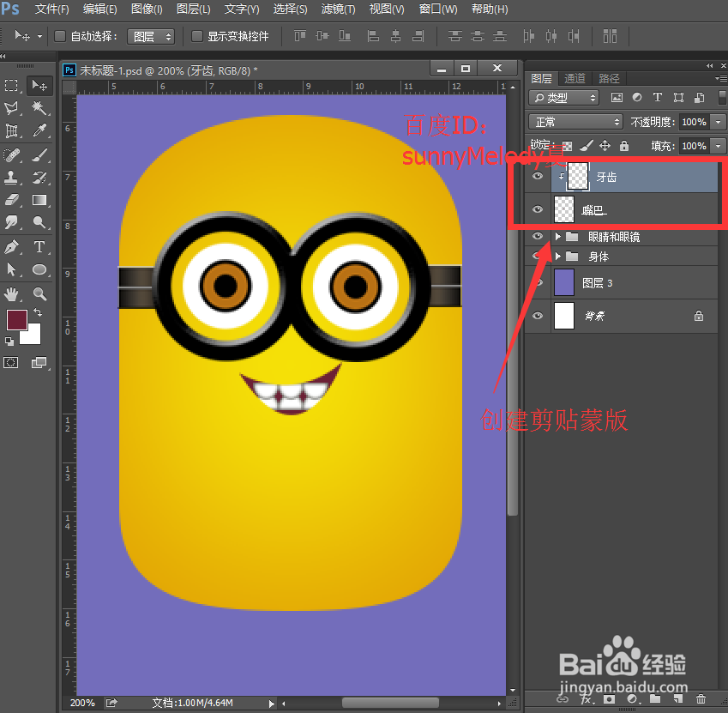Hide the 嘴巴 layer
The height and width of the screenshot is (713, 728).
click(x=538, y=209)
